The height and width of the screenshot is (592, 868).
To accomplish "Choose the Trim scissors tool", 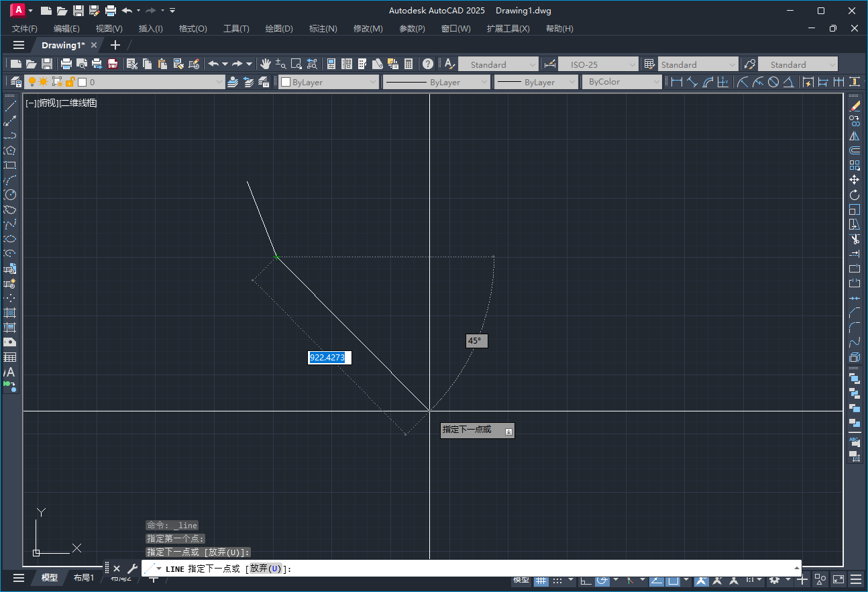I will tap(855, 239).
